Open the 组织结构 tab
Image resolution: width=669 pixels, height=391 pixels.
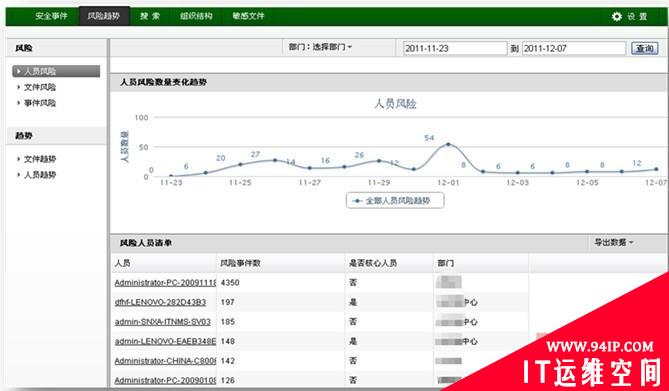[196, 16]
